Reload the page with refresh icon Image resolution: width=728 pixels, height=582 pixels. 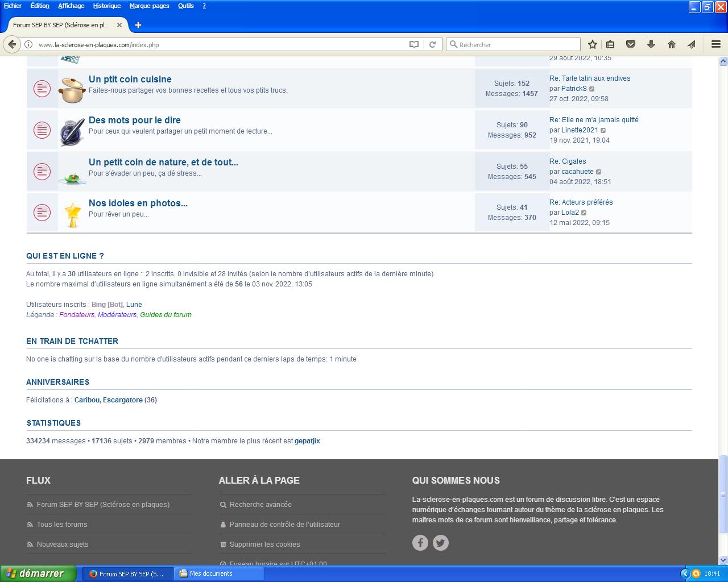coord(432,44)
